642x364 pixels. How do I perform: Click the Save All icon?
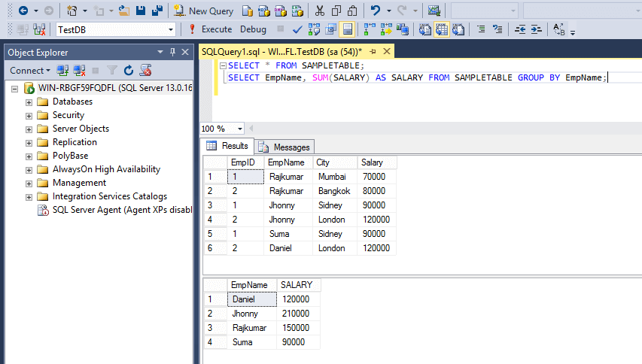tap(157, 11)
